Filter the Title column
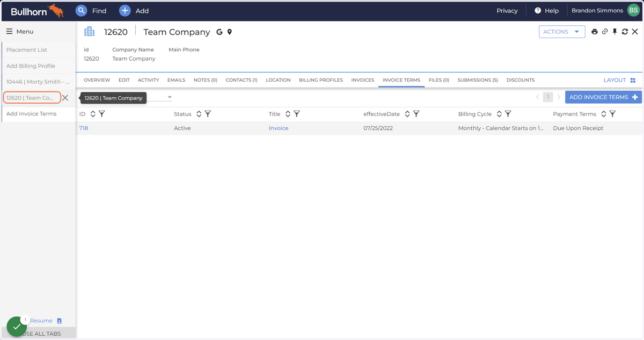This screenshot has height=340, width=644. (297, 114)
